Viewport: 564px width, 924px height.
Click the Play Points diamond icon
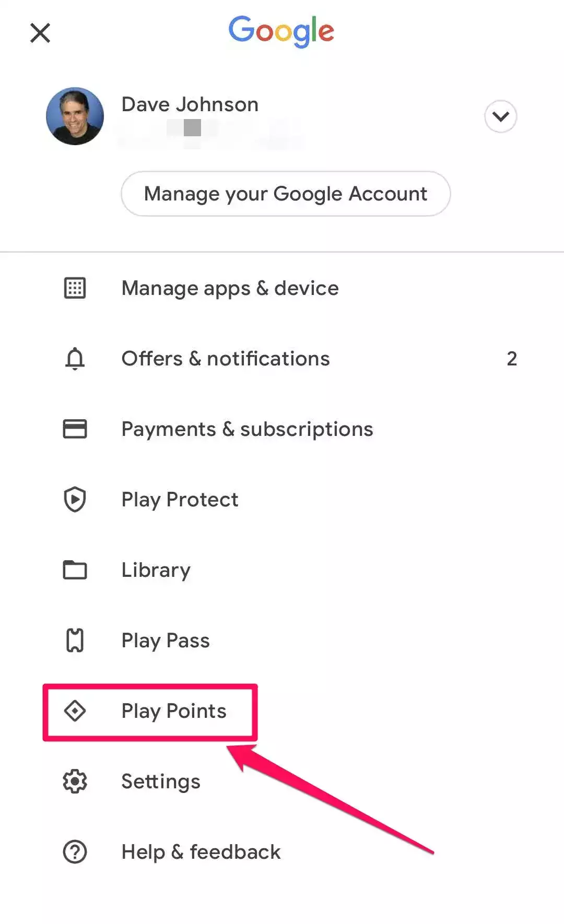(75, 711)
